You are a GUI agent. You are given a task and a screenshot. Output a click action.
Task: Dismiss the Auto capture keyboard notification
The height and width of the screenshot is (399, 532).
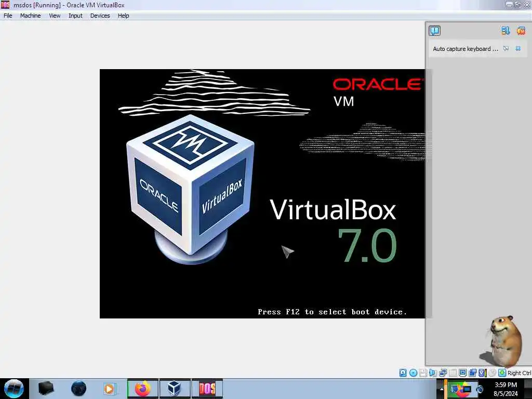tap(518, 48)
